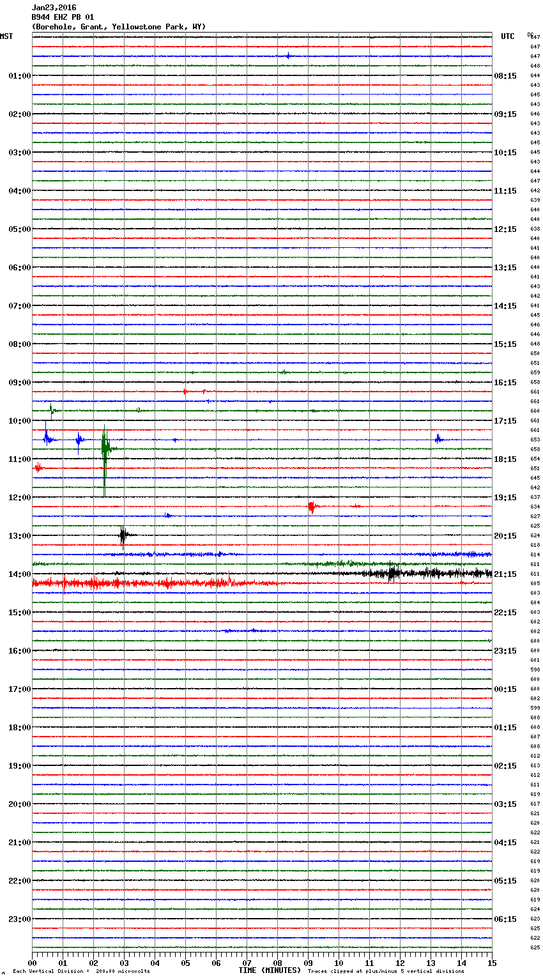Click the 18:15 UTC time label
This screenshot has height=980, width=543.
[505, 459]
